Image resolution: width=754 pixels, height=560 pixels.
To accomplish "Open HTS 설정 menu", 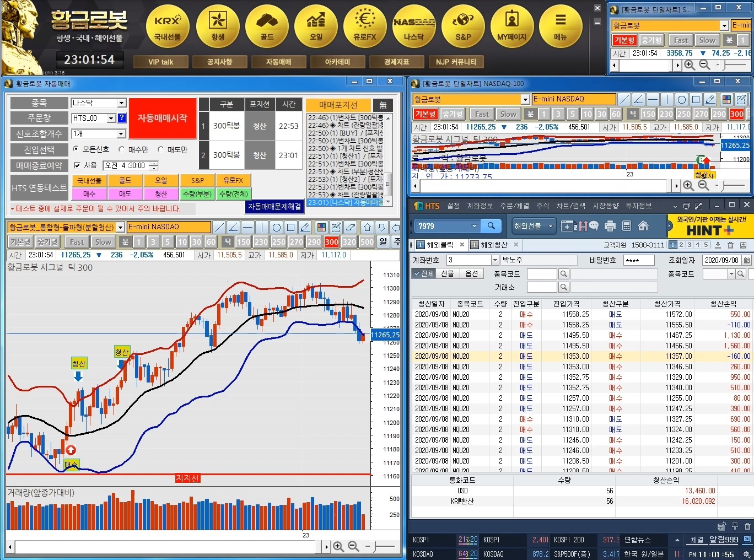I will 453,206.
